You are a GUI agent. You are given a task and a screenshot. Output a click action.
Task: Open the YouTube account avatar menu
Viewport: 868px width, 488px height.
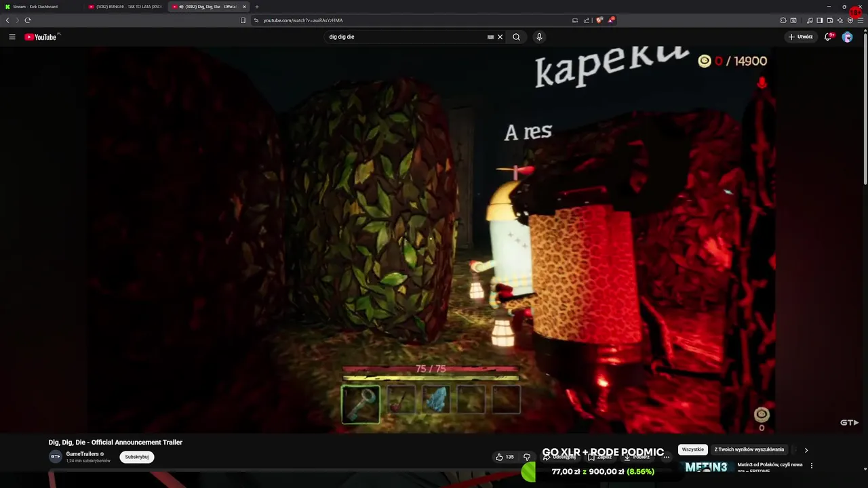click(x=847, y=37)
